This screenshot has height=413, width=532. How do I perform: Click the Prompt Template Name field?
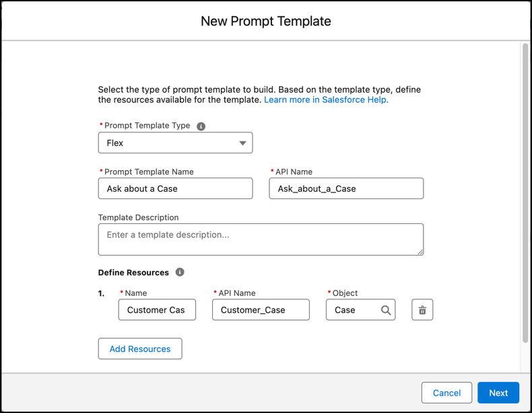coord(175,188)
